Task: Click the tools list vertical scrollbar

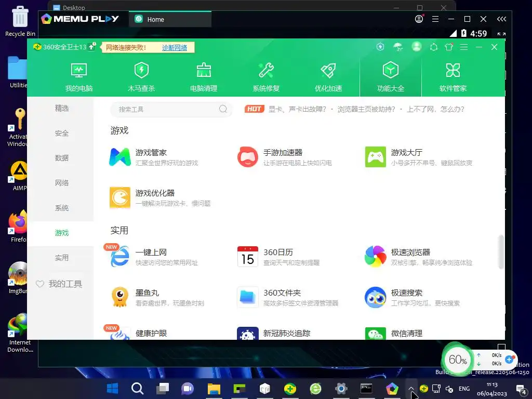Action: [500, 252]
